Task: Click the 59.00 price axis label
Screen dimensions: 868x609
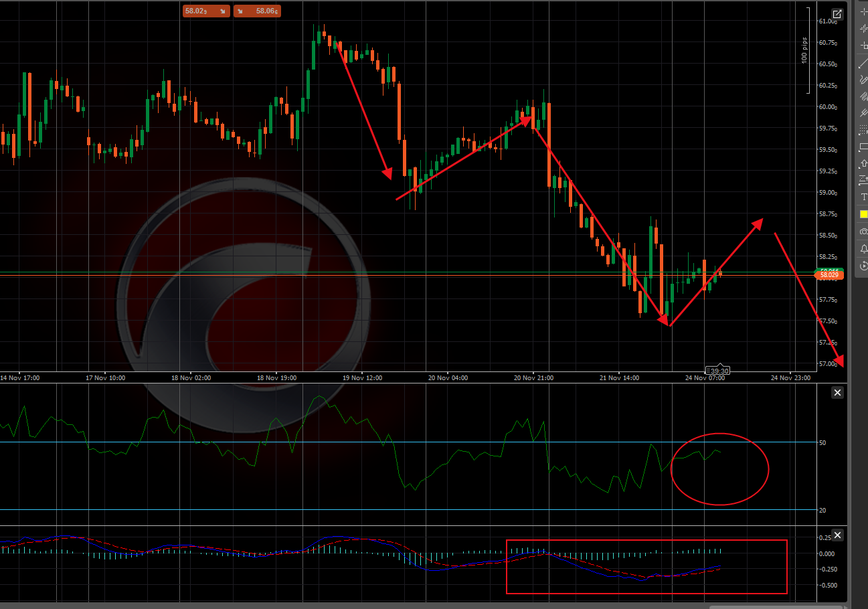Action: (x=828, y=193)
